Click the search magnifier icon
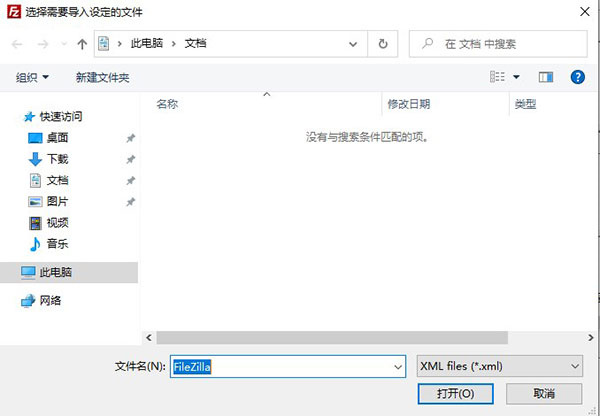Screen dimensions: 600x416 [427, 44]
